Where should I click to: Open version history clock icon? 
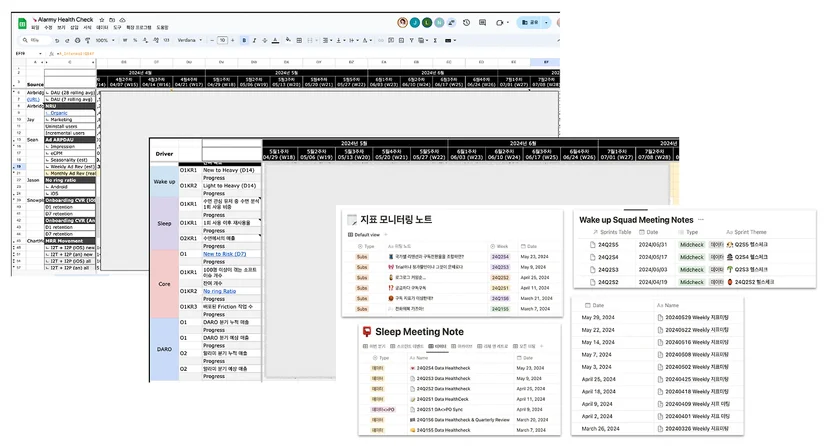click(466, 23)
